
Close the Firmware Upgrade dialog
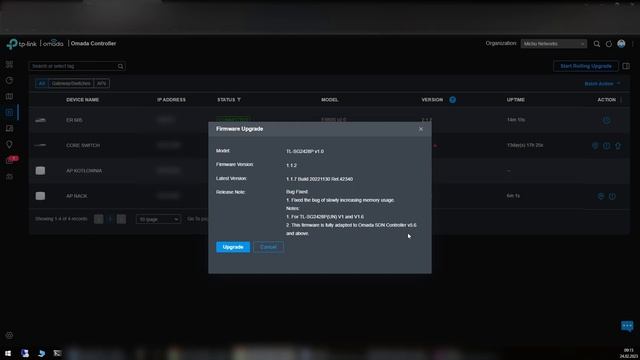(421, 129)
